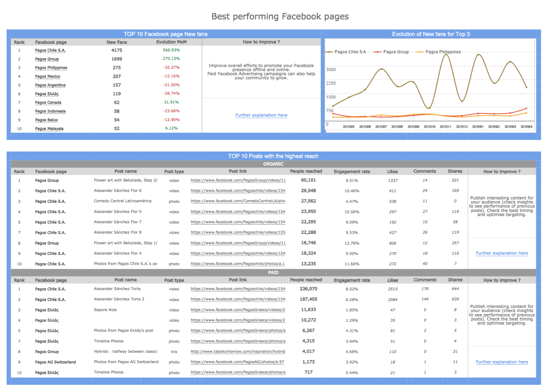Click Pagos Chile S.A. legend entry in chart
This screenshot has height=392, width=551.
350,52
